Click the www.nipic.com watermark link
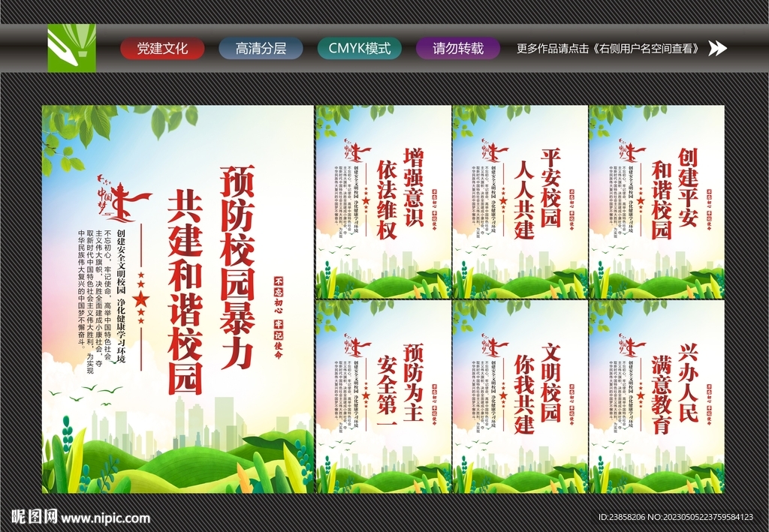This screenshot has width=769, height=532. [105, 518]
